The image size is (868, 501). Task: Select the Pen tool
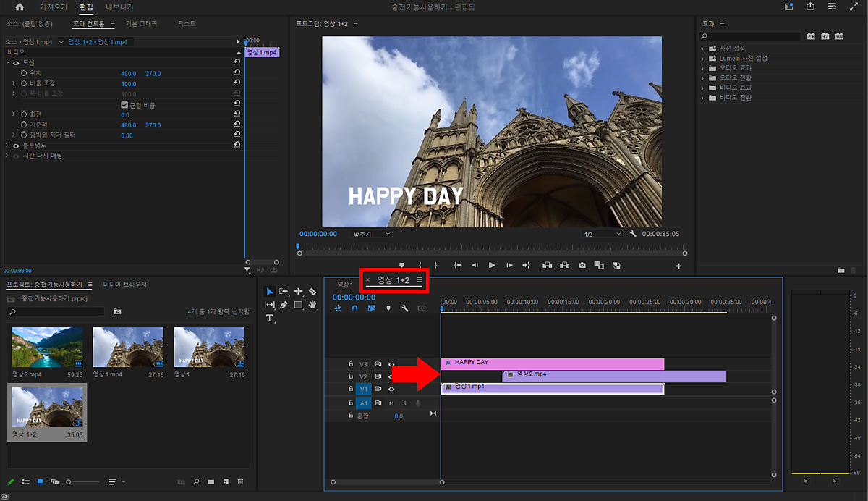coord(284,305)
